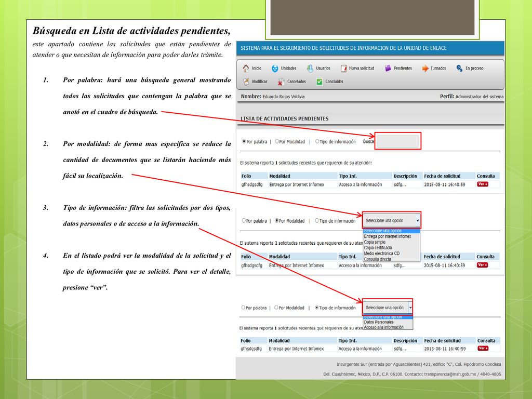Choose Datos Personales option
Screen dimensions: 532x399
pyautogui.click(x=388, y=322)
